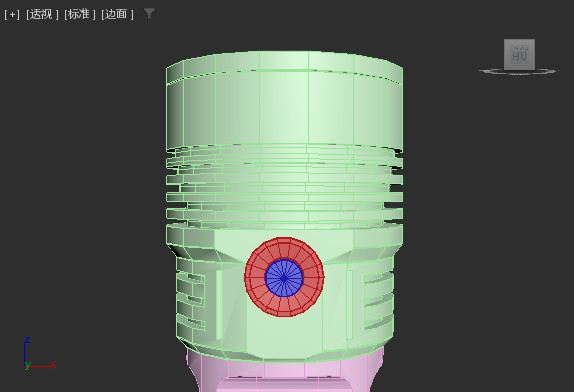Open the [+] general viewport menu

[x=12, y=14]
